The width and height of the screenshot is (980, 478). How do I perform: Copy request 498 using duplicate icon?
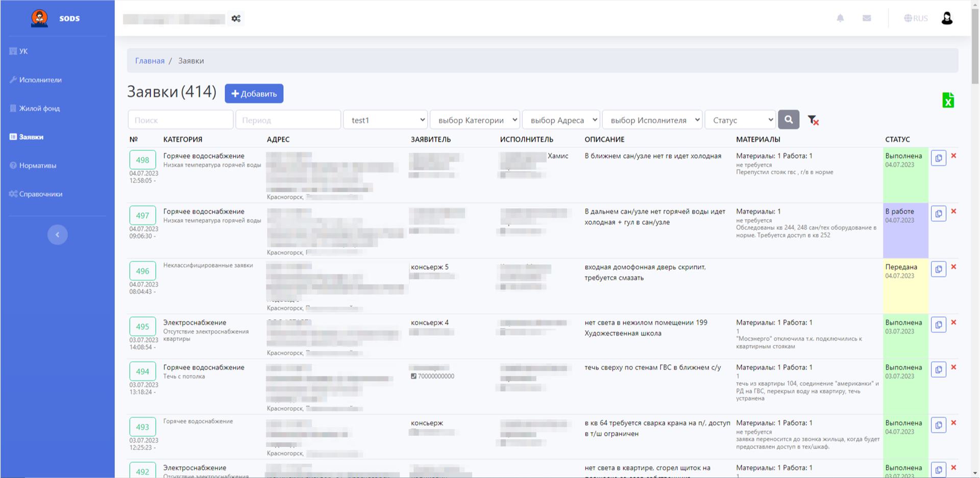point(938,158)
